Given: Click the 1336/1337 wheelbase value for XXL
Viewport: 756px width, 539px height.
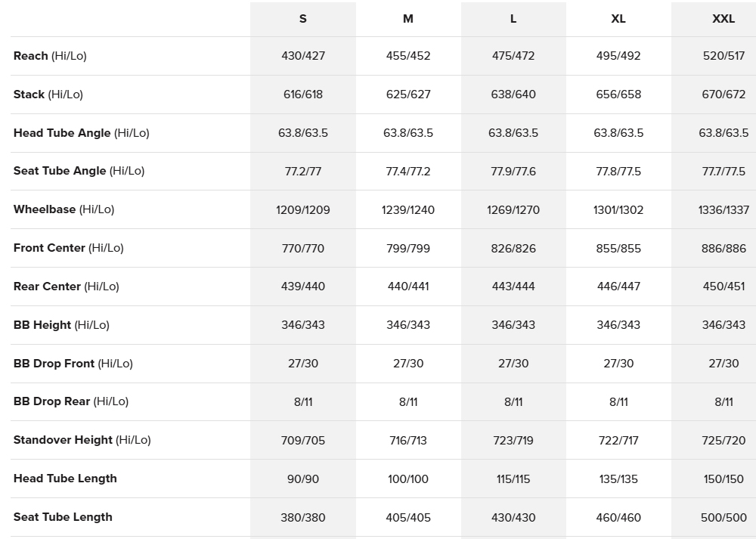Looking at the screenshot, I should click(723, 210).
